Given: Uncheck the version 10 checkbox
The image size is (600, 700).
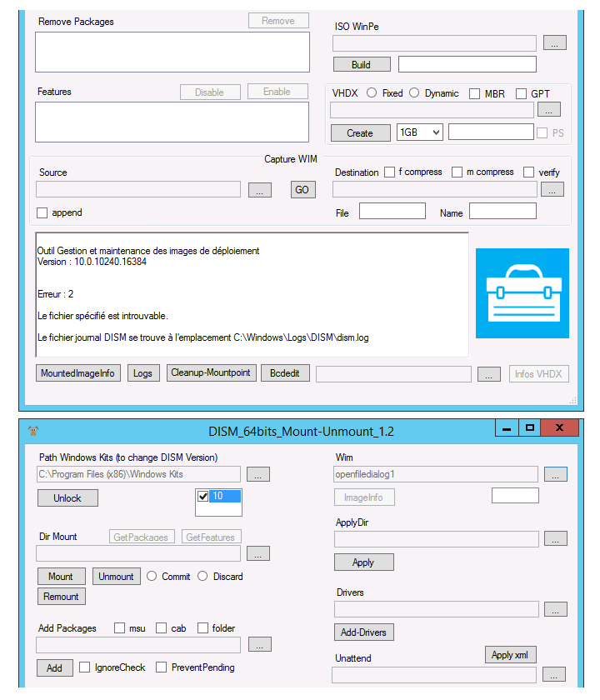Looking at the screenshot, I should tap(203, 496).
